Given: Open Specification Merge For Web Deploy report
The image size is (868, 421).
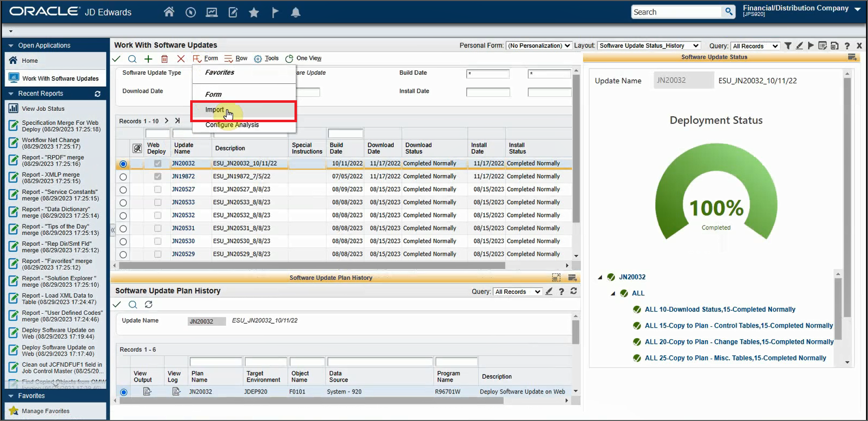Looking at the screenshot, I should click(x=61, y=126).
